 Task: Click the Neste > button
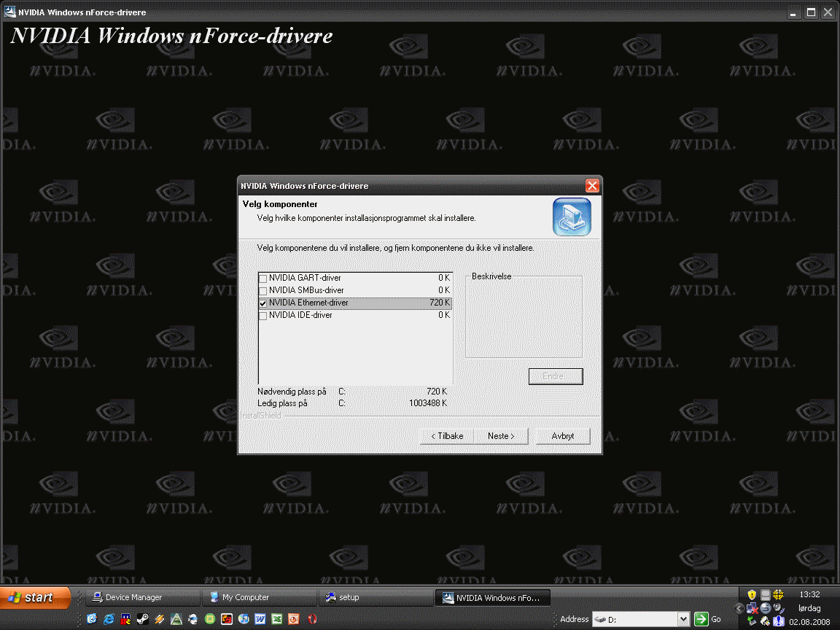tap(501, 436)
